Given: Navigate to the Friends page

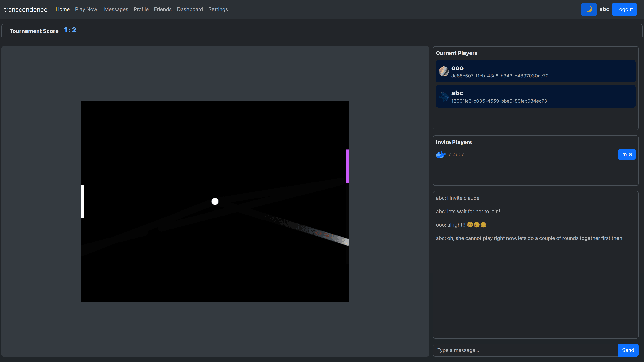Looking at the screenshot, I should click(x=163, y=9).
